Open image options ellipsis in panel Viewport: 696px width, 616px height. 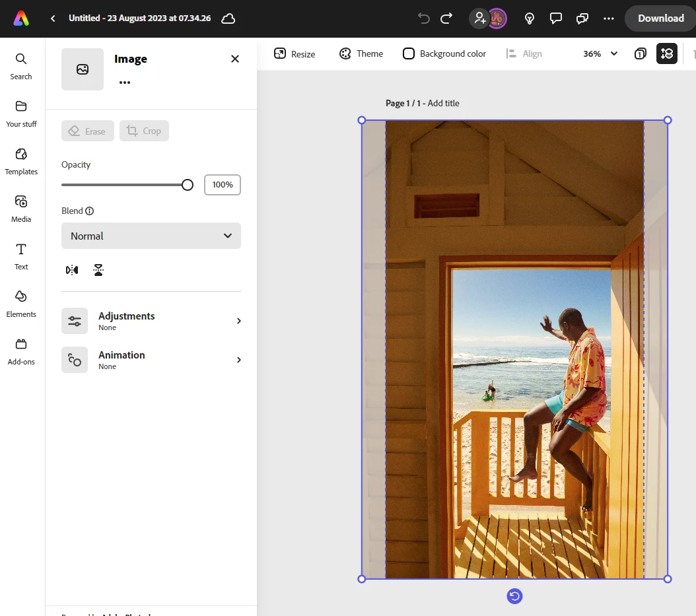pos(125,82)
